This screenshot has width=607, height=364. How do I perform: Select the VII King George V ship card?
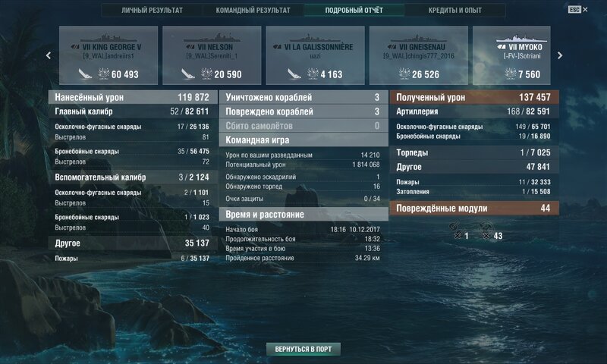point(109,55)
